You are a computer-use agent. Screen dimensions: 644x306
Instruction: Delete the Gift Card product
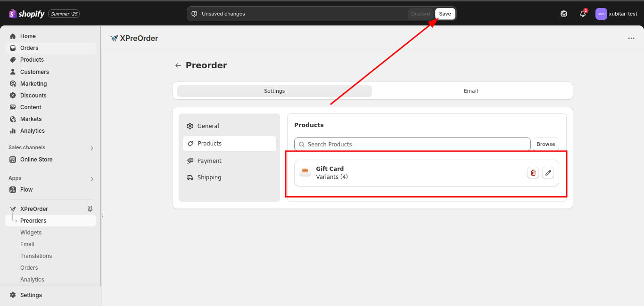coord(533,173)
